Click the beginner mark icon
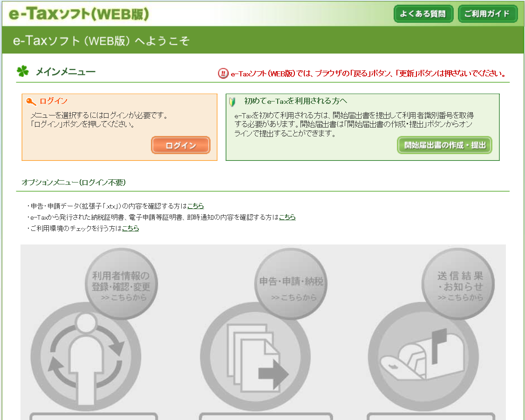Screen dimensions: 525x420 [232, 102]
